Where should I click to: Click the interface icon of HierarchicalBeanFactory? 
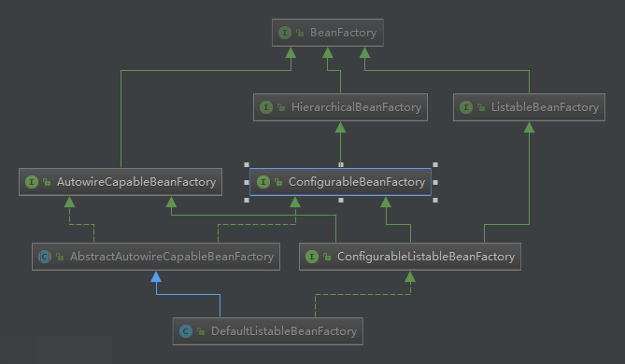(x=266, y=107)
